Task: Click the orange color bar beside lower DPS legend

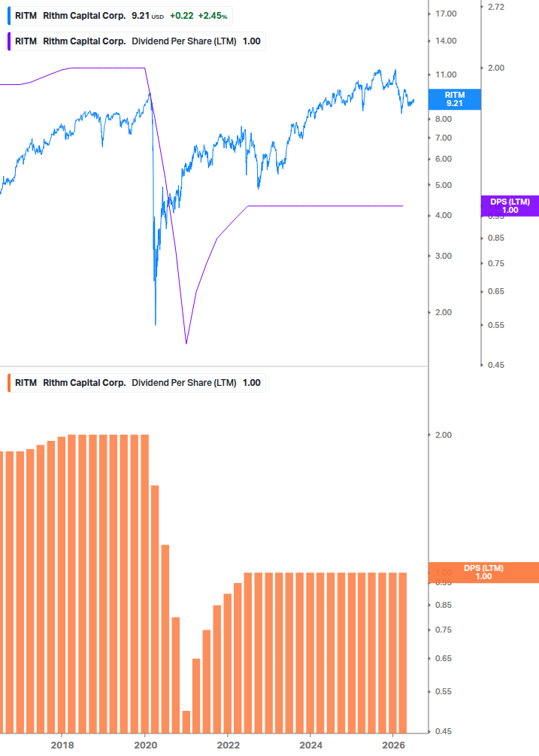Action: tap(9, 383)
